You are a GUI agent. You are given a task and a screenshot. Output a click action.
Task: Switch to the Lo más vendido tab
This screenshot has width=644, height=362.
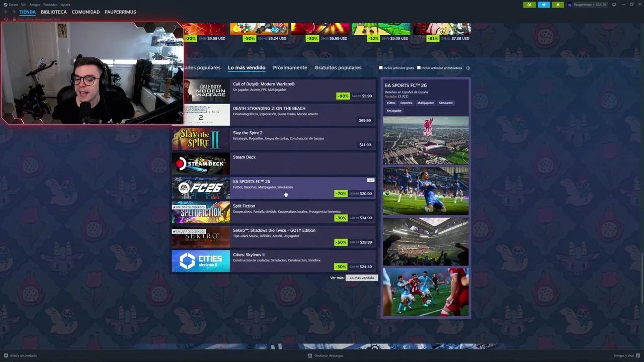tap(247, 68)
